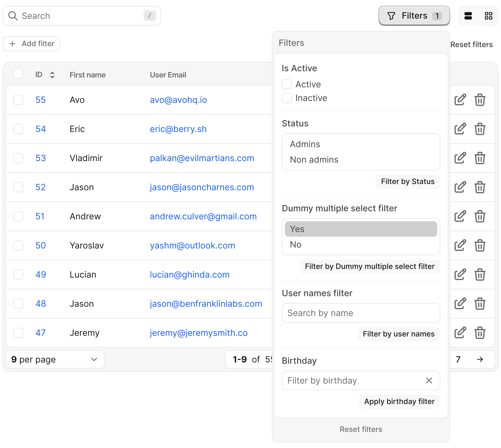Screen dimensions: 501x448
Task: Sort by ID column arrows
Action: point(52,75)
